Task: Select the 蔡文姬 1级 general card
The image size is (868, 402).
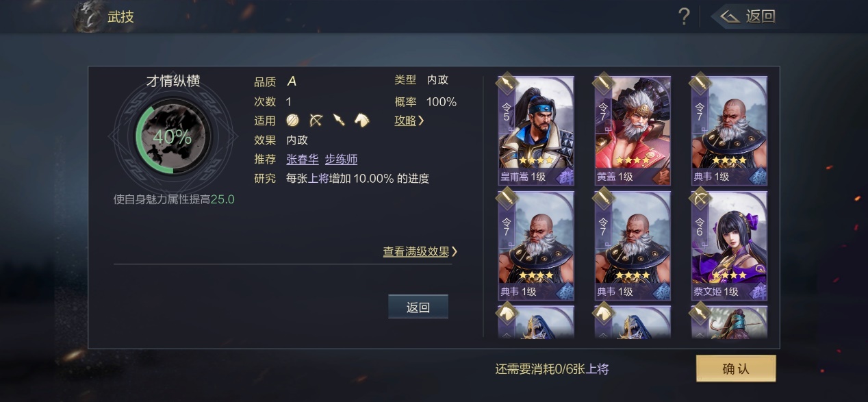Action: pos(730,246)
